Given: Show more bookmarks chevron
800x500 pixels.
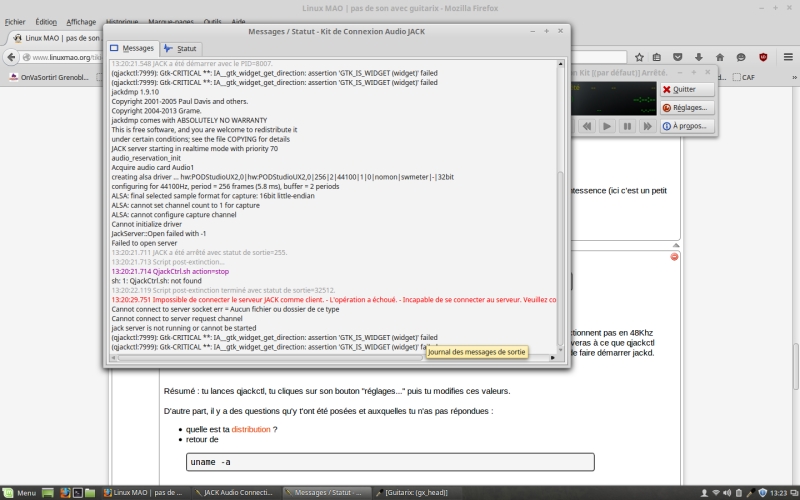Looking at the screenshot, I should [x=794, y=78].
